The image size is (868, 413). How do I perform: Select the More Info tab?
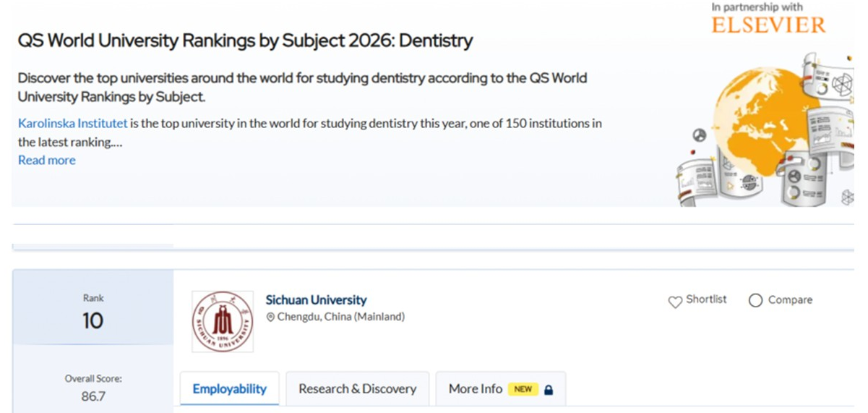coord(476,389)
